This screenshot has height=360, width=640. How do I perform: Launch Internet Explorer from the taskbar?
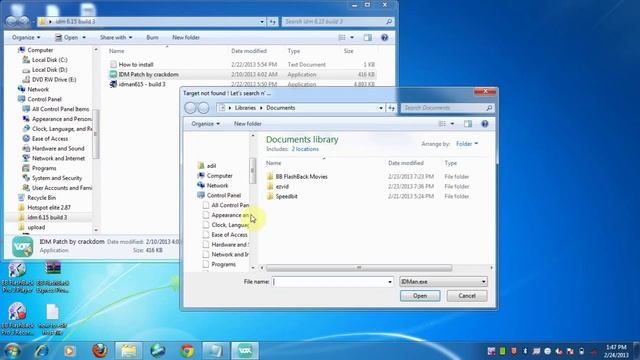point(41,351)
